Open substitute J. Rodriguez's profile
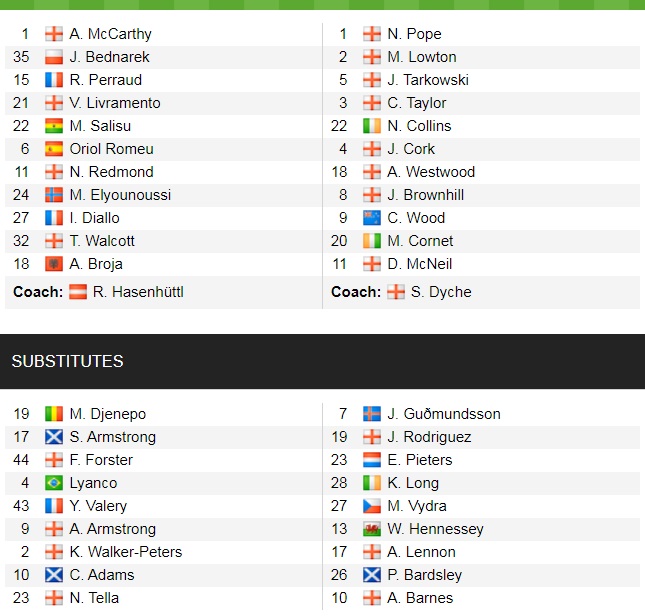This screenshot has height=616, width=645. pyautogui.click(x=429, y=437)
